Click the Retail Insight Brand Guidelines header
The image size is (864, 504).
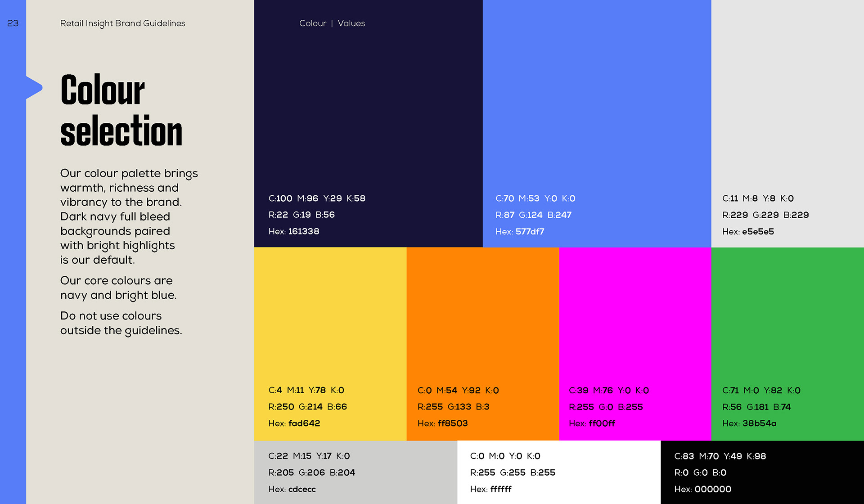[122, 23]
